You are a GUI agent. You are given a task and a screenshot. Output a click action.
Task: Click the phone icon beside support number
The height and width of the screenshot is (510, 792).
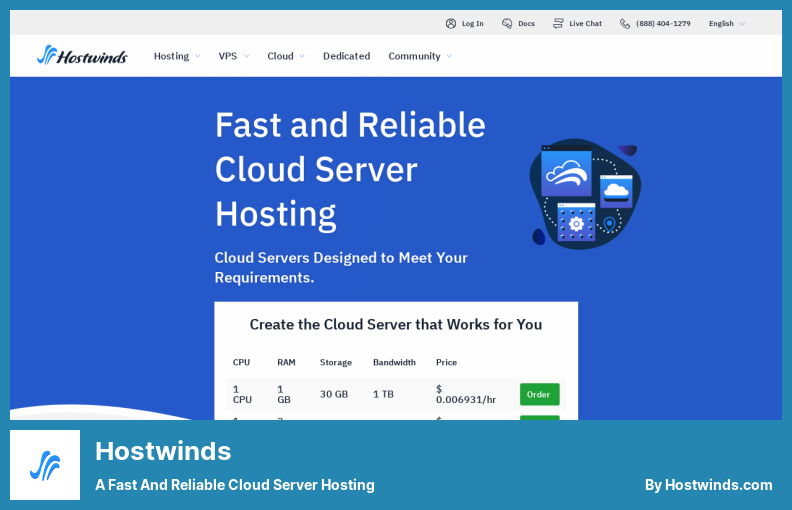(x=625, y=23)
